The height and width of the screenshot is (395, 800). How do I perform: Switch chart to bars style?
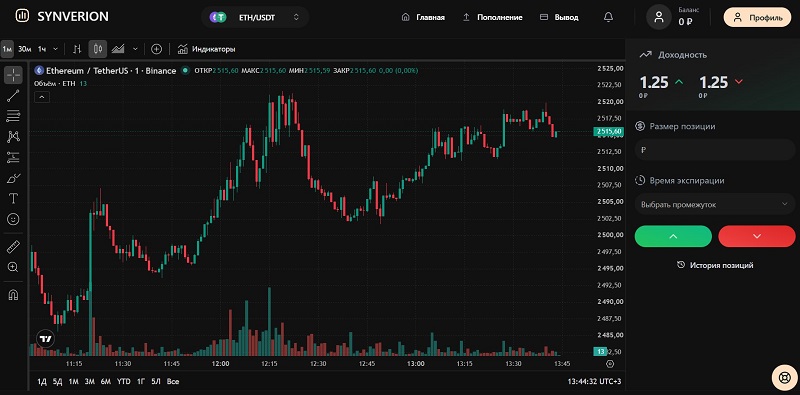pos(77,49)
